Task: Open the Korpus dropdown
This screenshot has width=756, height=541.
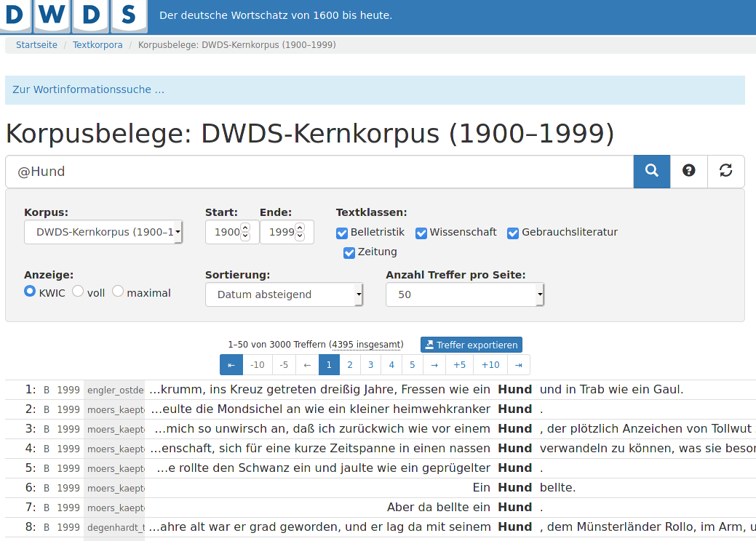Action: pos(103,233)
